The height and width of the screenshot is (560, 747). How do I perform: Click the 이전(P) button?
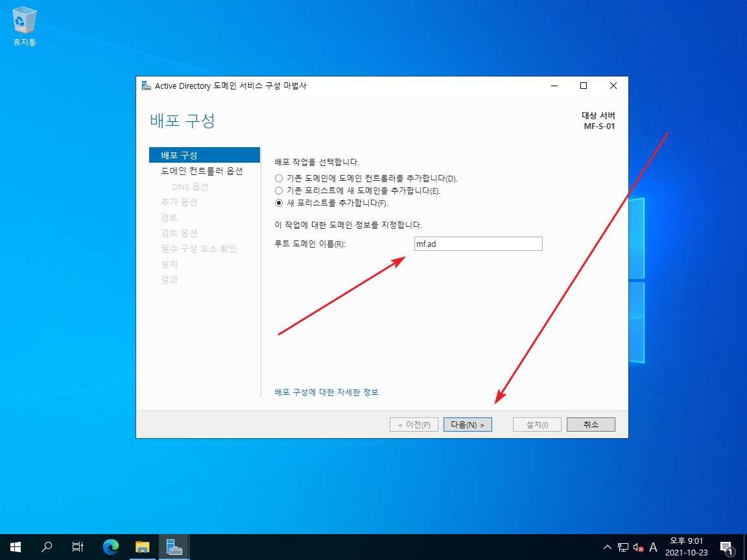pyautogui.click(x=414, y=425)
